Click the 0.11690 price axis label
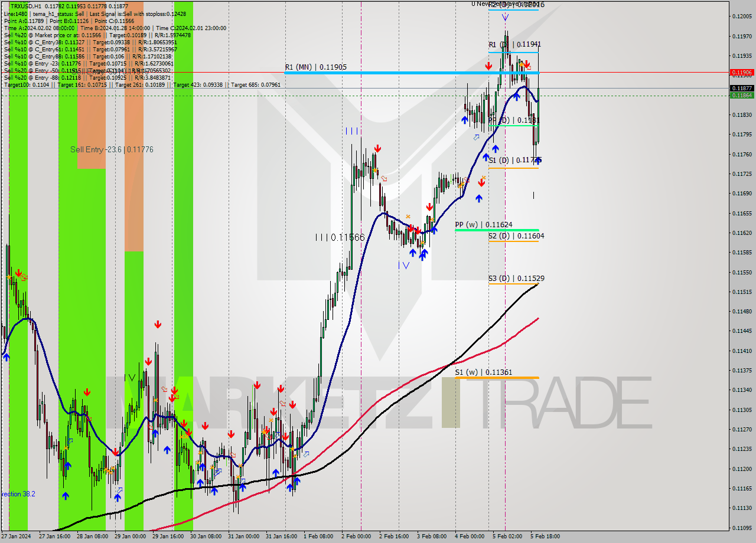This screenshot has width=756, height=543. point(742,193)
